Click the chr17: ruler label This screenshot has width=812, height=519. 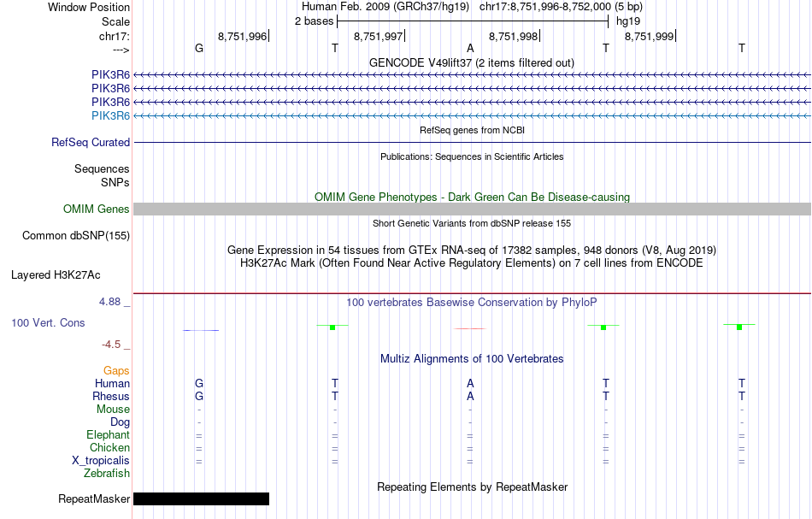[x=114, y=36]
